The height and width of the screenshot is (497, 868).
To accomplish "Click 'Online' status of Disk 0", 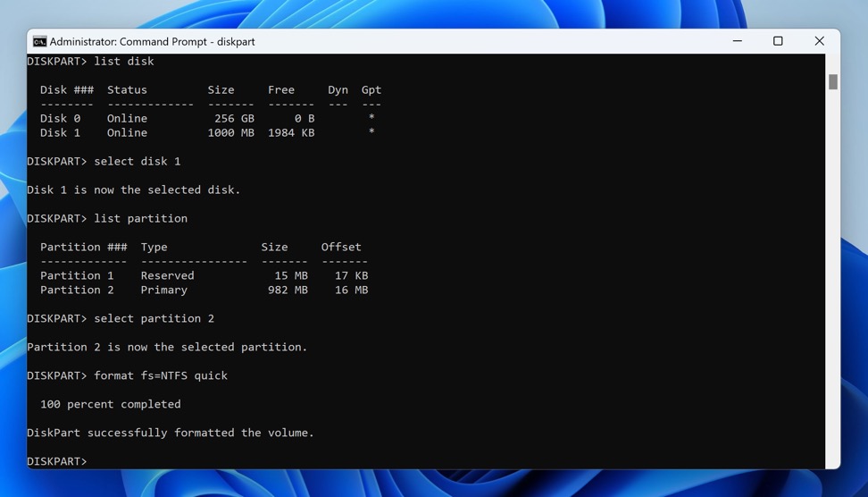I will point(128,119).
